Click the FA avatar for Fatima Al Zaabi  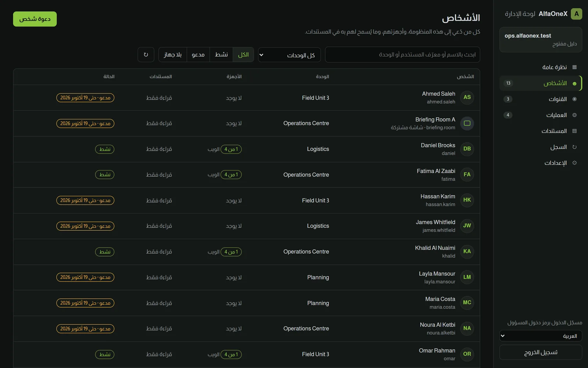pos(467,174)
